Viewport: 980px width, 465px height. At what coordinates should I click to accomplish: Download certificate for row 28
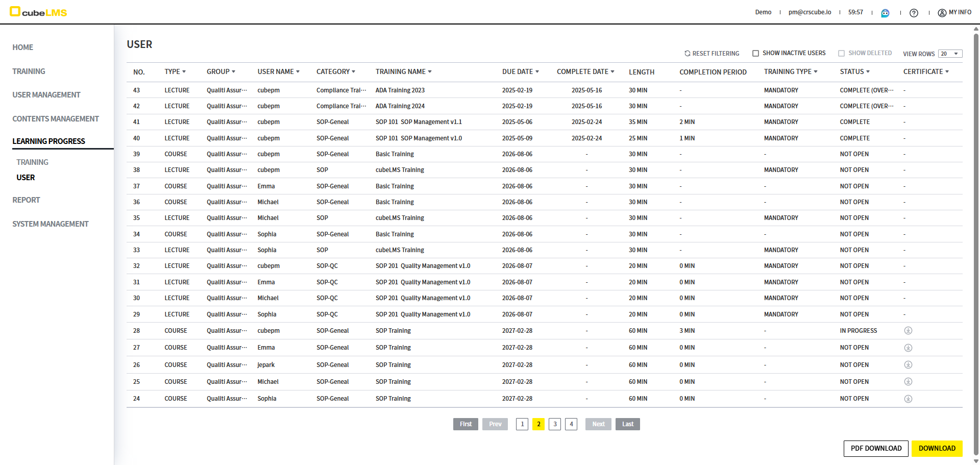(908, 331)
